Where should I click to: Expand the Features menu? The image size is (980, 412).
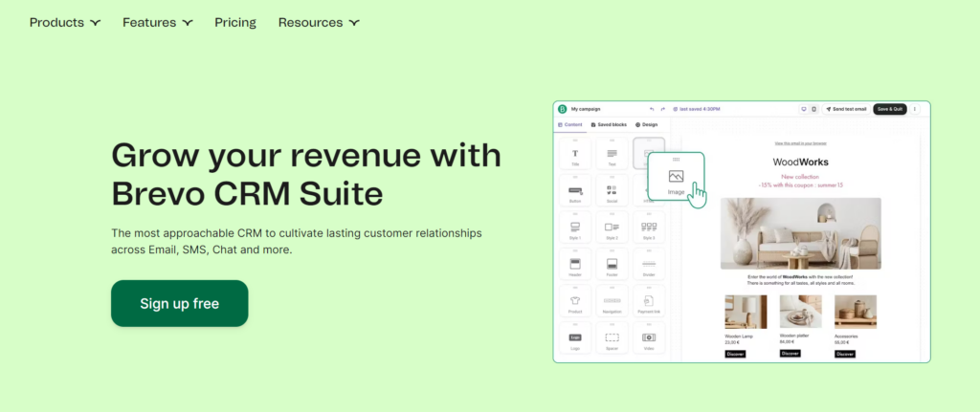158,23
